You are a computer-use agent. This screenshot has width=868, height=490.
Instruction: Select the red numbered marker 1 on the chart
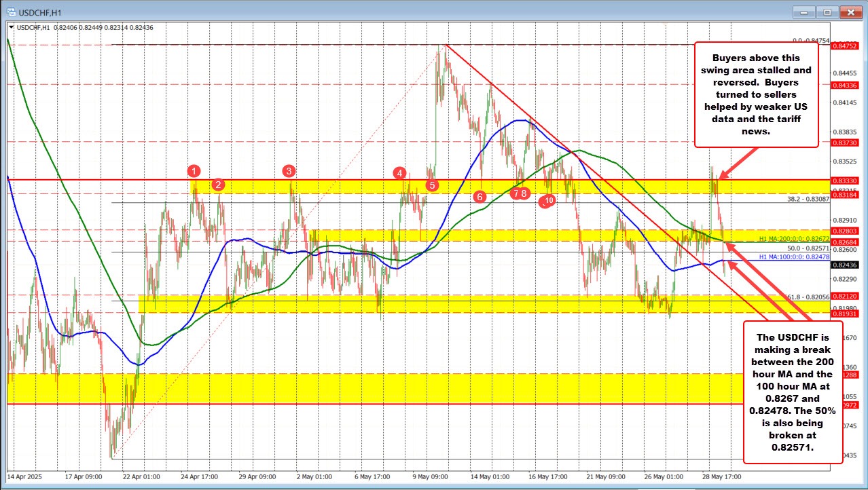pos(194,172)
